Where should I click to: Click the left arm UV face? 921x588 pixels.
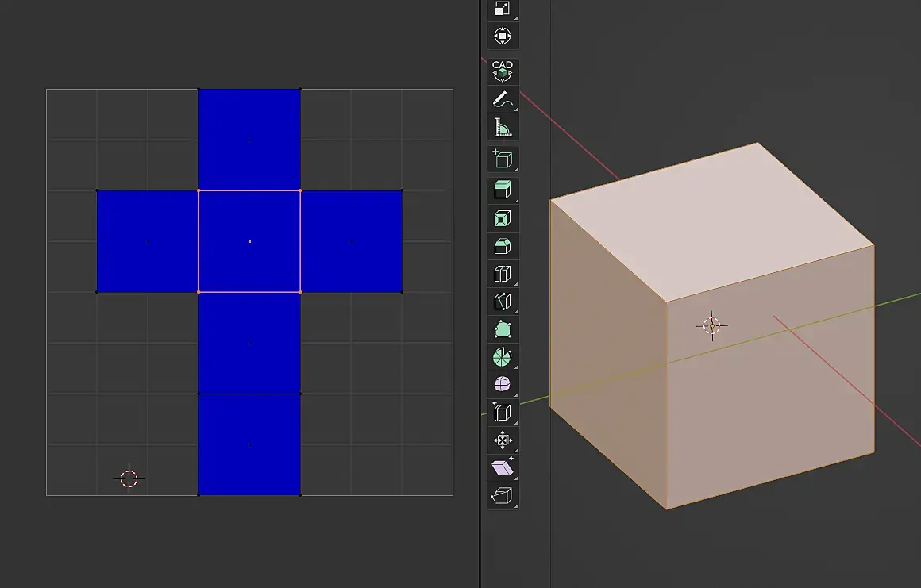[148, 241]
